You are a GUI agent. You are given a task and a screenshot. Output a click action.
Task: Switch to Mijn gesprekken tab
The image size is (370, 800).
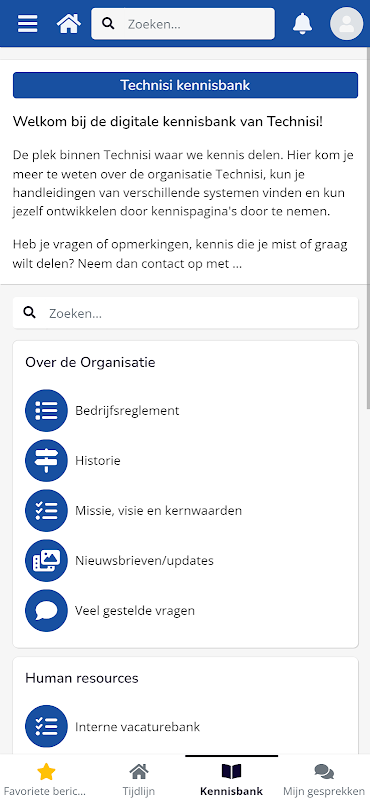(324, 778)
